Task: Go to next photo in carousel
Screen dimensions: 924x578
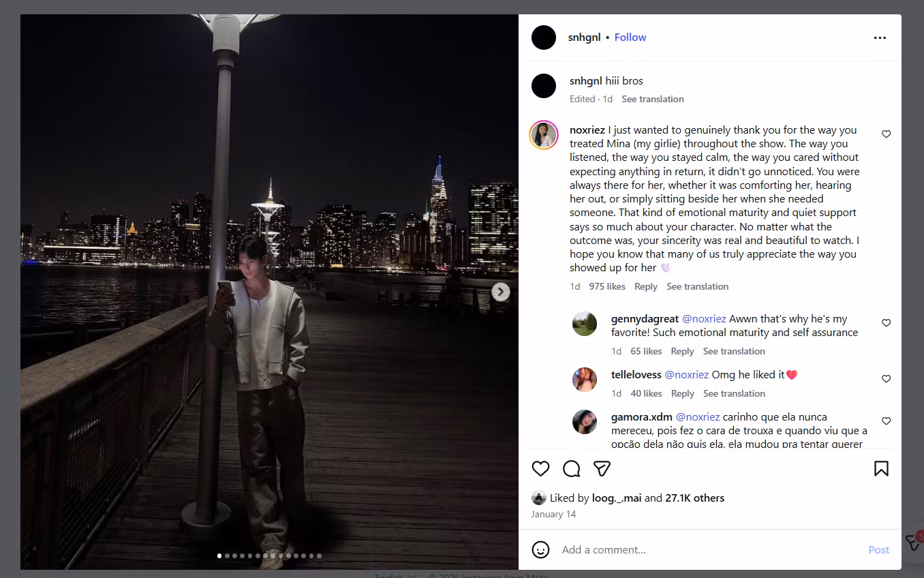Action: click(501, 292)
